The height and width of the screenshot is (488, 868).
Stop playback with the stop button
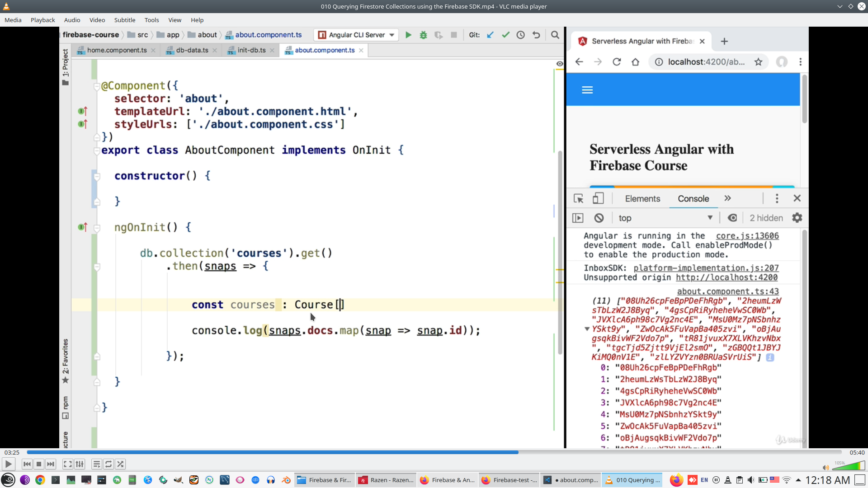pyautogui.click(x=39, y=464)
